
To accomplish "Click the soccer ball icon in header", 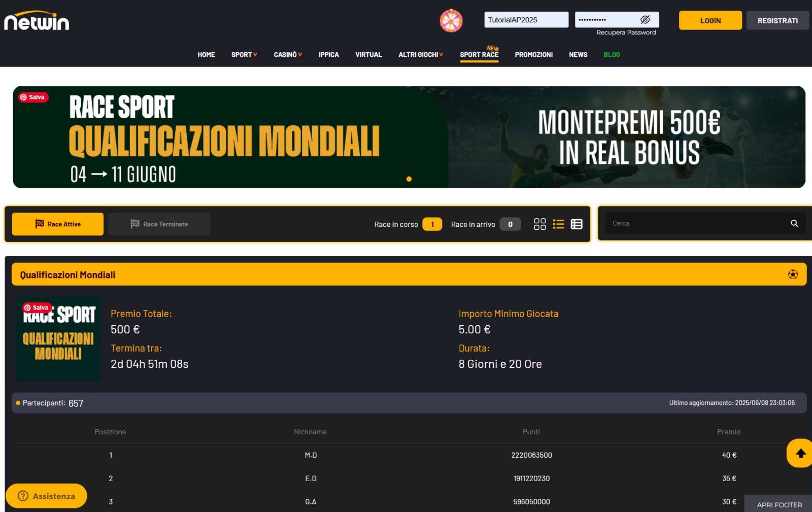I will point(793,275).
